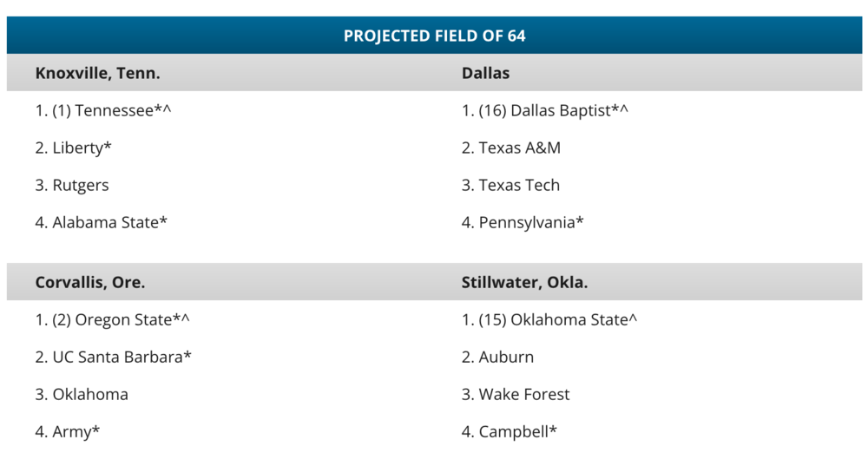Select the Liberty team entry

(74, 148)
